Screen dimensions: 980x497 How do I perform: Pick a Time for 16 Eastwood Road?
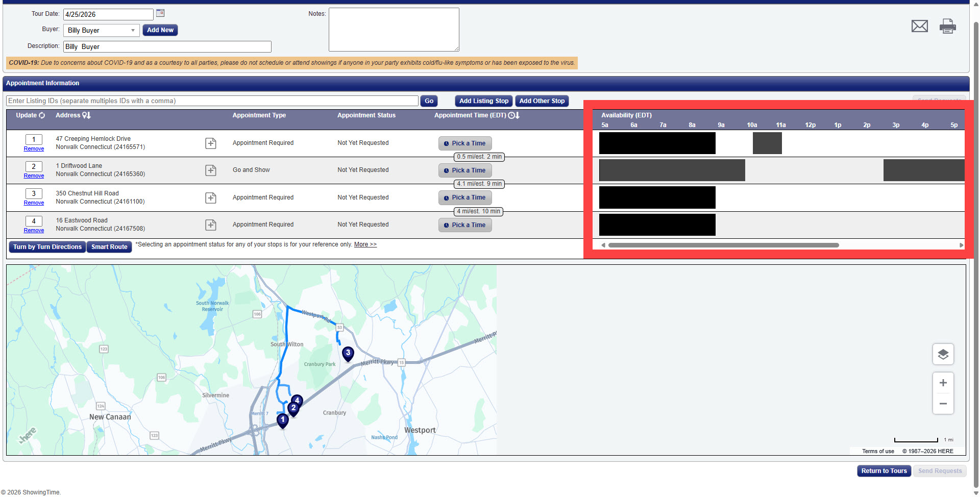[465, 225]
